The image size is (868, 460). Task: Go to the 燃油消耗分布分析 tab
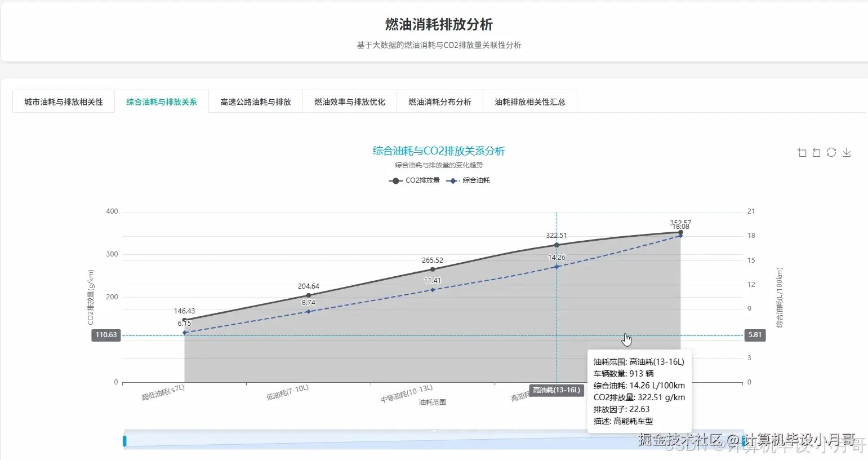click(x=440, y=102)
